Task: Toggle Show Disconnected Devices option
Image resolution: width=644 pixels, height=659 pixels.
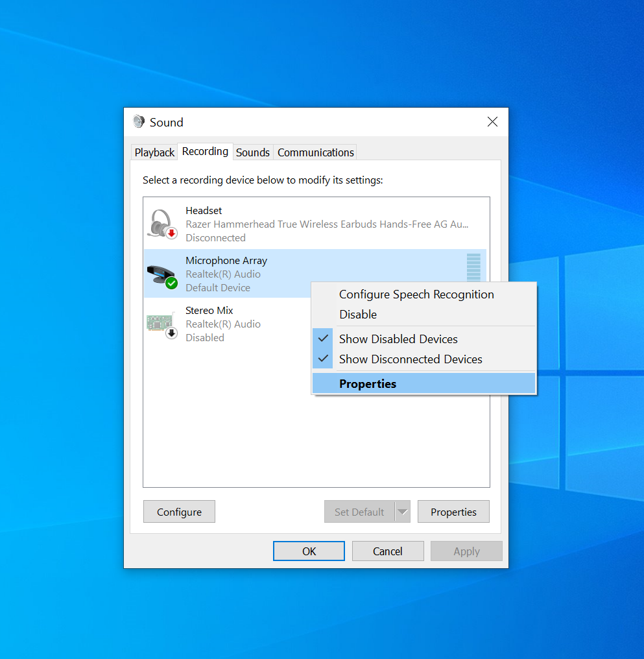Action: coord(410,359)
